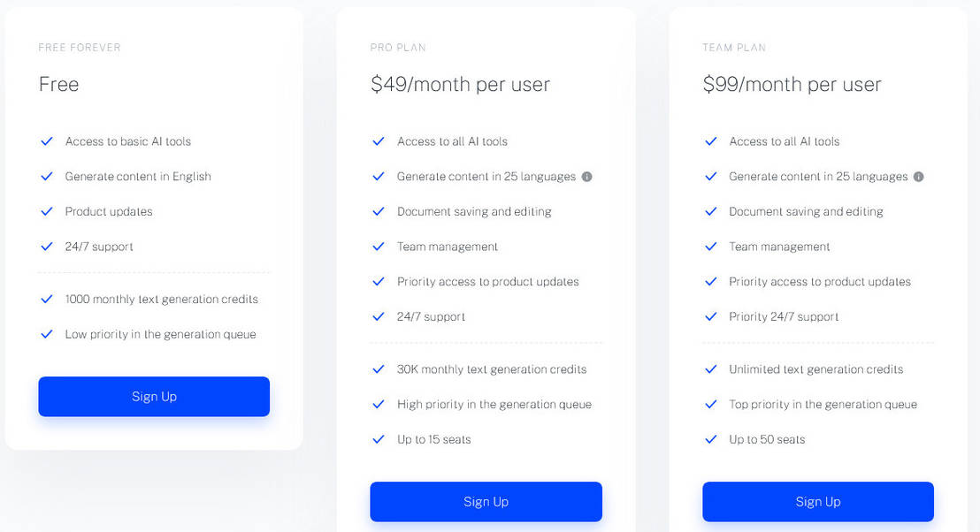Click the checkmark next to Team management in Pro plan
This screenshot has width=980, height=532.
[x=379, y=247]
